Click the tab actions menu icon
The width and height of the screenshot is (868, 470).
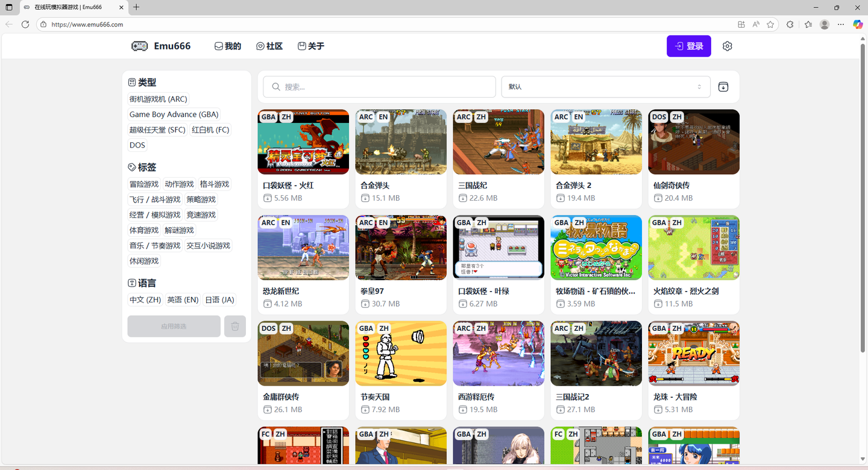9,7
